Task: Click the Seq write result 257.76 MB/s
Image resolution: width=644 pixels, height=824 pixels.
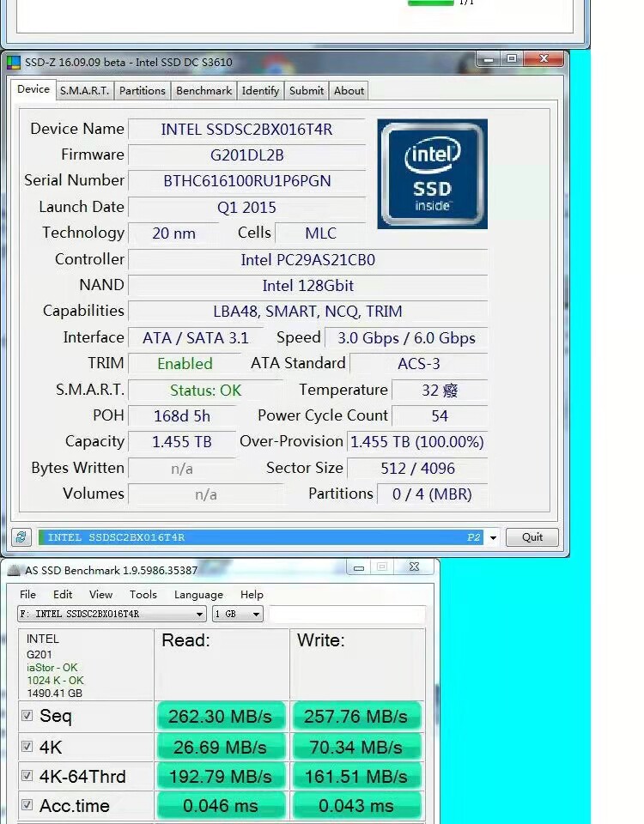Action: click(x=355, y=716)
